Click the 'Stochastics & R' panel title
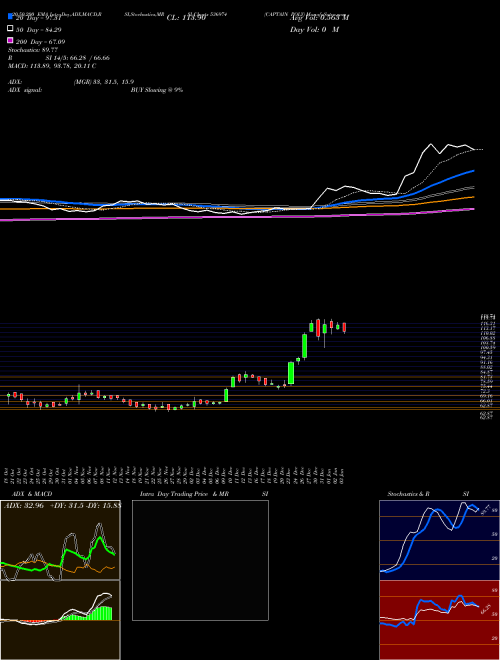 click(x=408, y=494)
